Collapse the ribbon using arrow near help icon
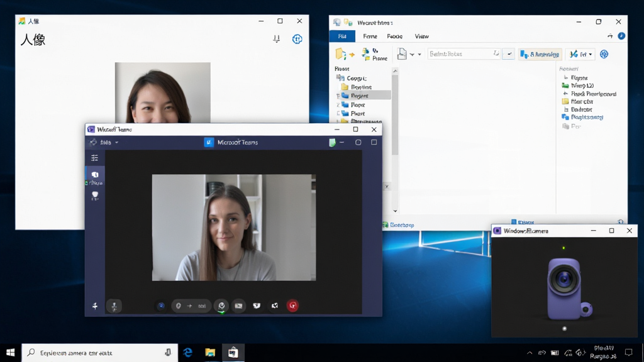644x362 pixels. tap(610, 36)
